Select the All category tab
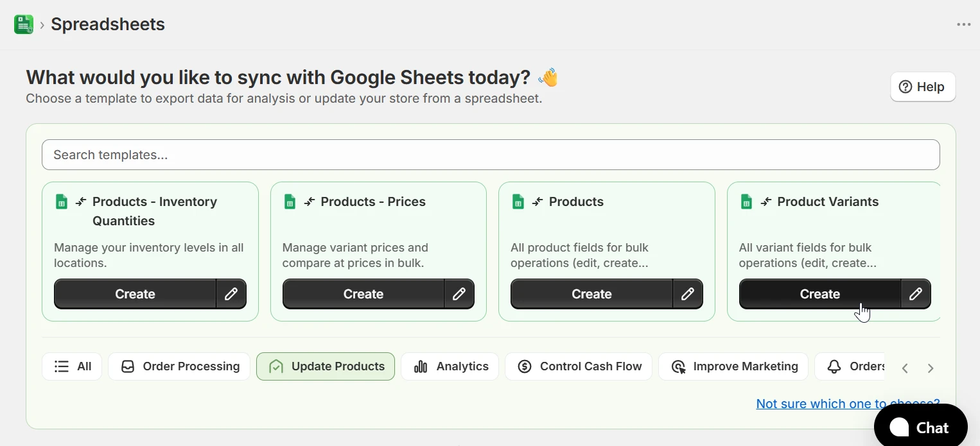The height and width of the screenshot is (446, 980). 72,366
